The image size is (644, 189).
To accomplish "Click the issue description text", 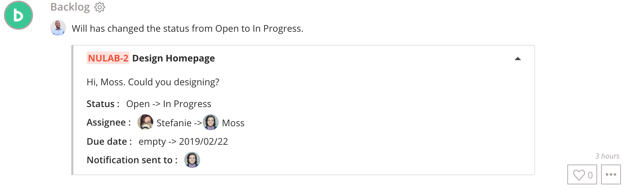I will point(153,82).
